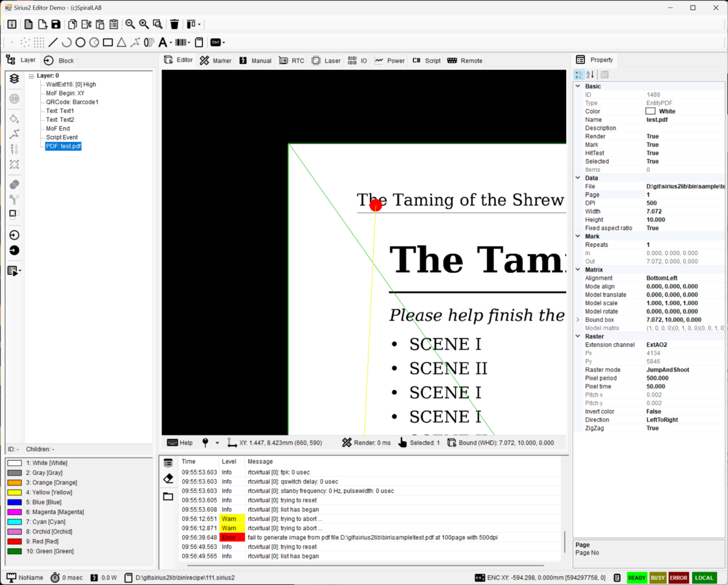Select the Line drawing tool
This screenshot has width=728, height=585.
[53, 42]
